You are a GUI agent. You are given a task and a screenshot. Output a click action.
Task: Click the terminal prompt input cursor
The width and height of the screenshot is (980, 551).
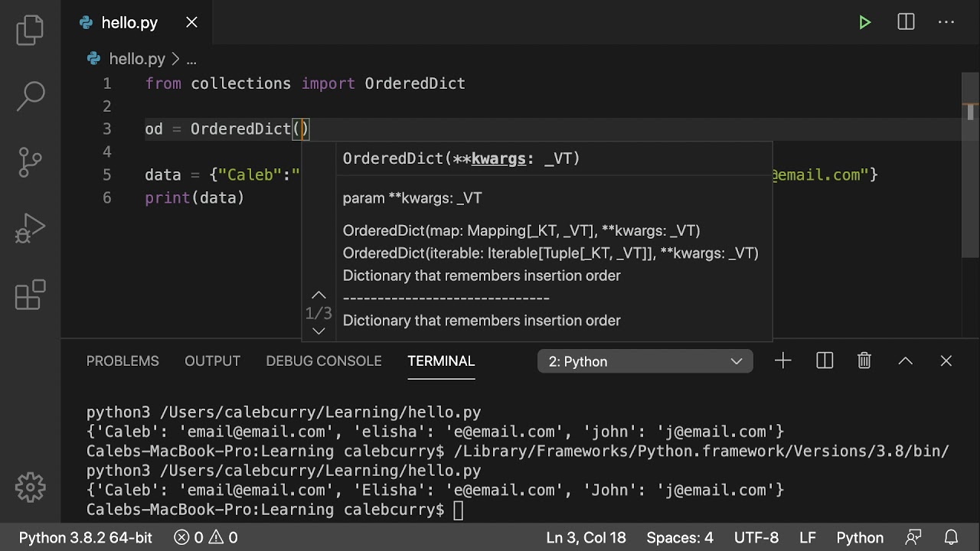pos(458,510)
